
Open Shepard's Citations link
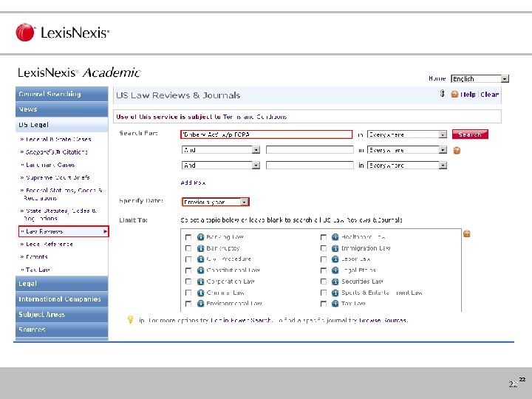[56, 152]
